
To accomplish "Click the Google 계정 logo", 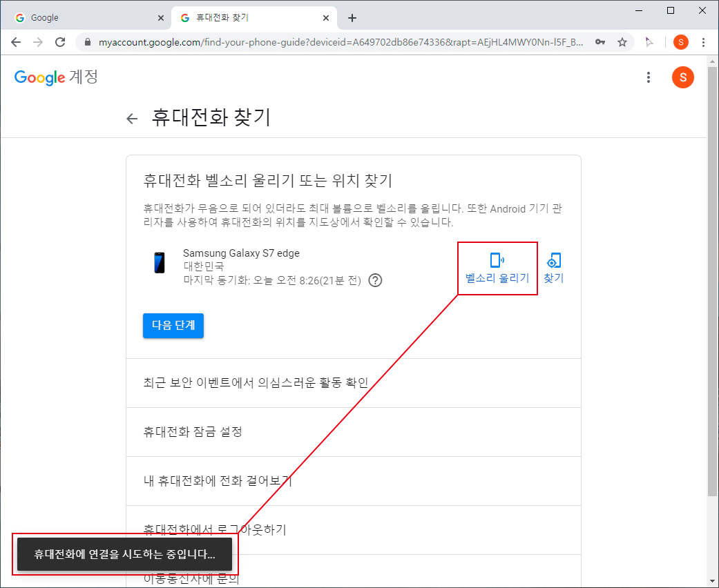I will point(56,77).
